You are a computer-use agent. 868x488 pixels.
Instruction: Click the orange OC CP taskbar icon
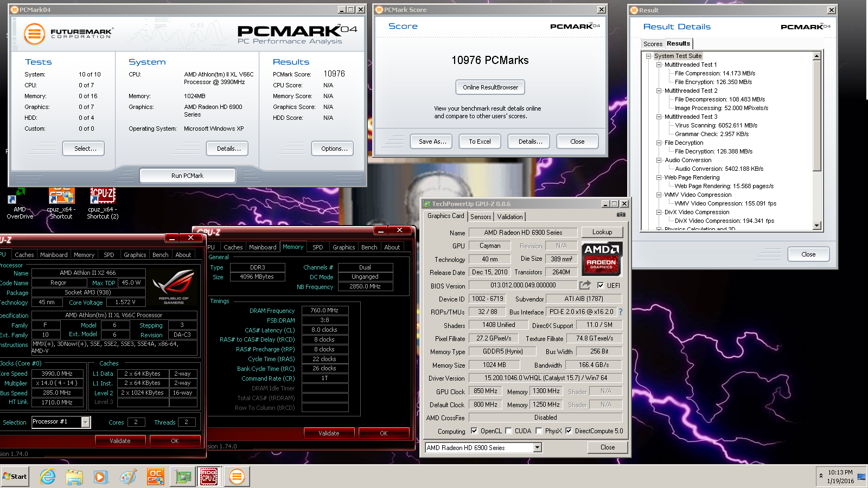[x=156, y=477]
